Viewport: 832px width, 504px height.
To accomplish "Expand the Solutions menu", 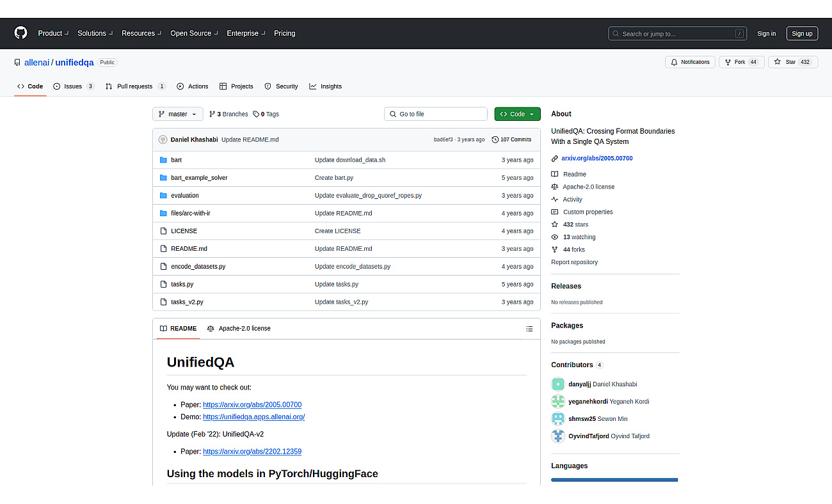I will tap(95, 33).
